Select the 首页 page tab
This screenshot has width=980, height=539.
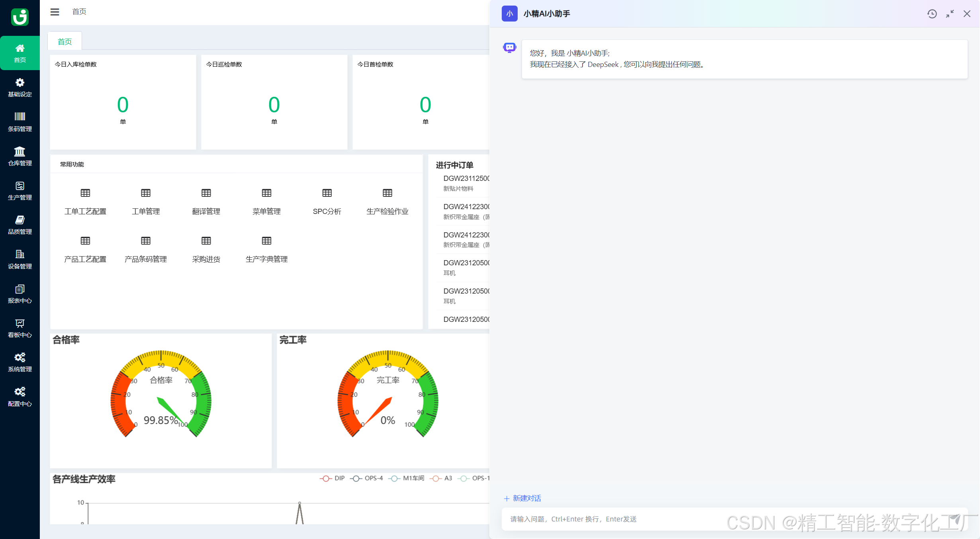click(65, 41)
